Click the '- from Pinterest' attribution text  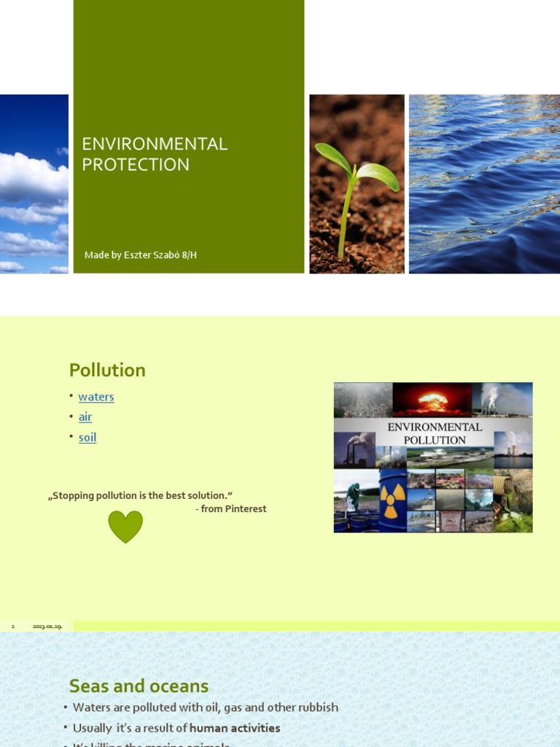click(231, 508)
